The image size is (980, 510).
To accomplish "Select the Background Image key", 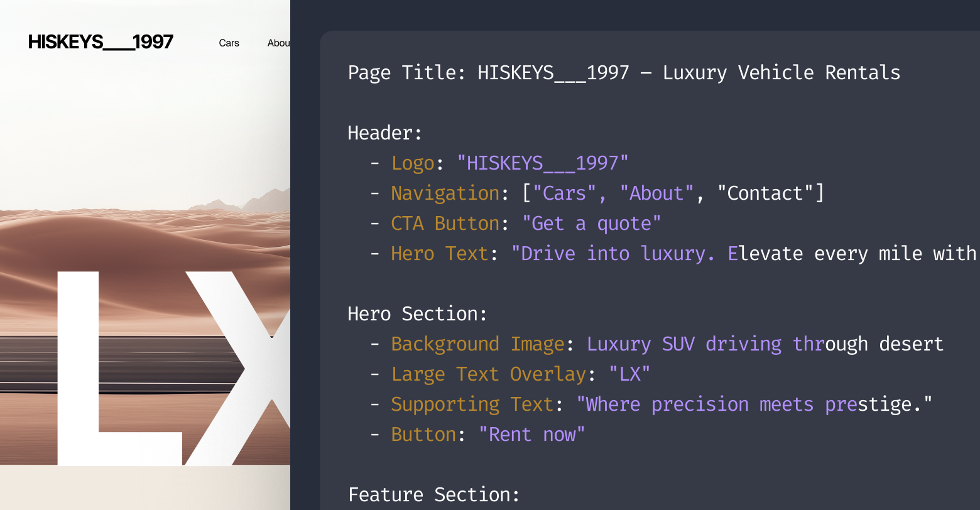I will coord(478,344).
